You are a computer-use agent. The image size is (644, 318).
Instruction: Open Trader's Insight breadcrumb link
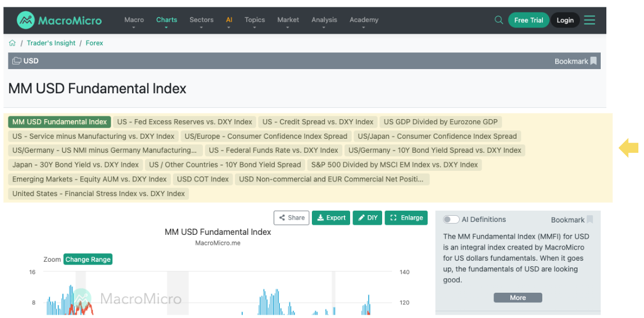(51, 43)
